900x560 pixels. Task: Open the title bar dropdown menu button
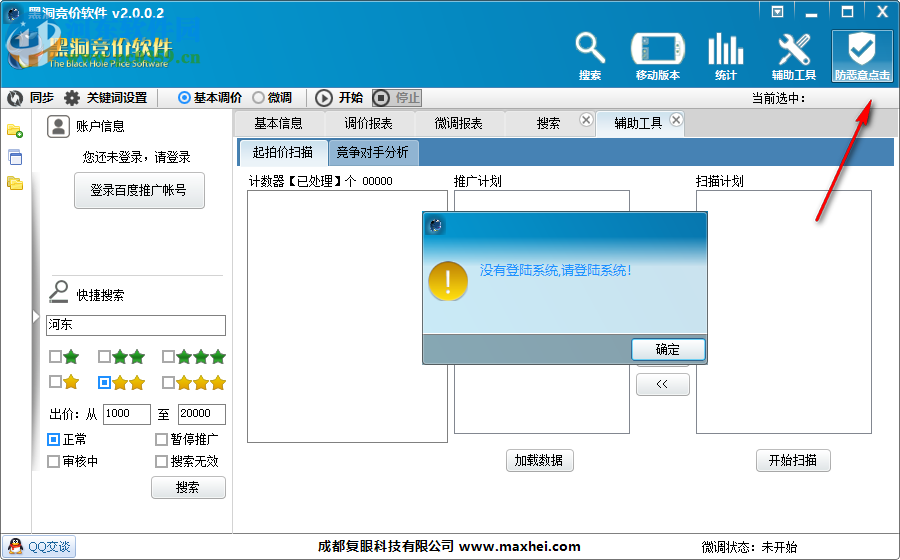(x=777, y=11)
